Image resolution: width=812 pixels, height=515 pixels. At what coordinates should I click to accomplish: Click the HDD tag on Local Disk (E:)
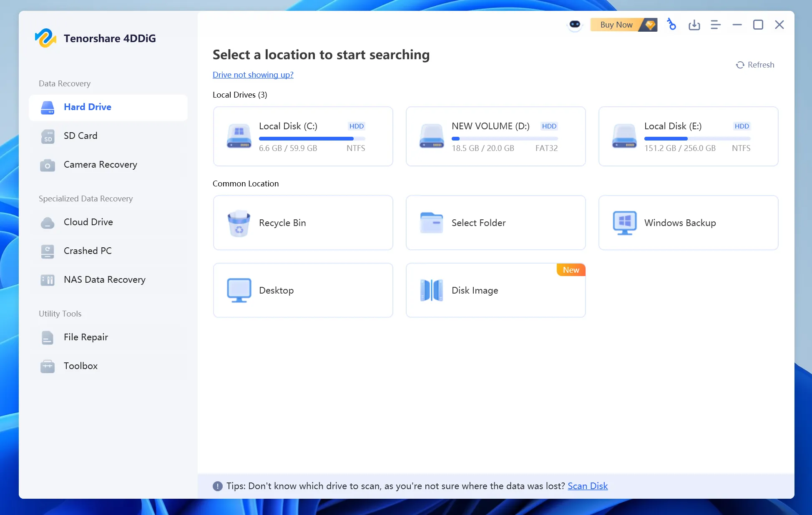(742, 126)
